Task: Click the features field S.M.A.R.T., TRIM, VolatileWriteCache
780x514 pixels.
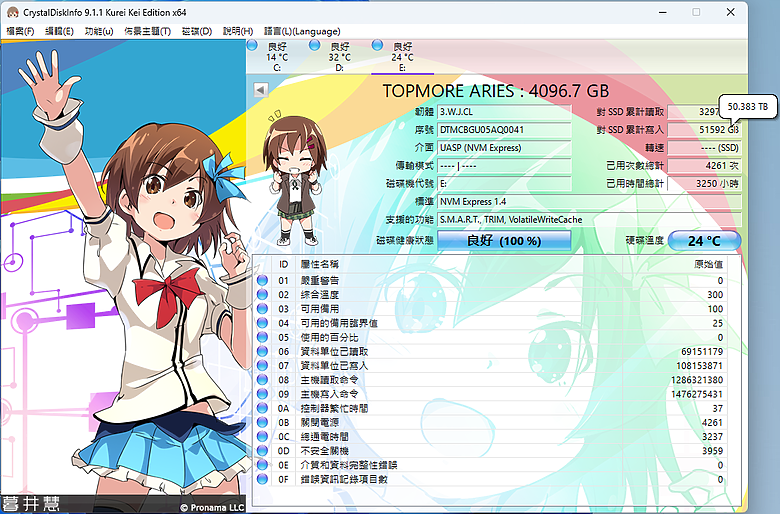Action: click(x=589, y=219)
